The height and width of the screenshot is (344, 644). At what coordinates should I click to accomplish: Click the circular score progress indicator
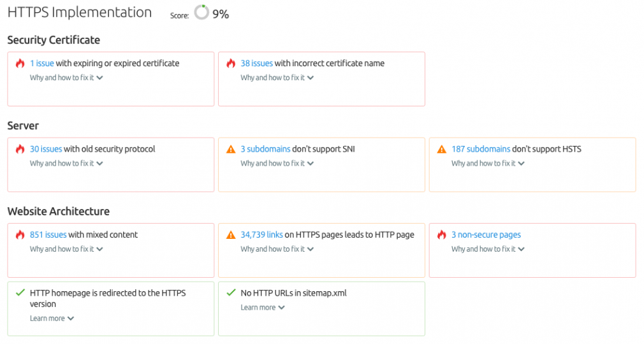pos(201,12)
